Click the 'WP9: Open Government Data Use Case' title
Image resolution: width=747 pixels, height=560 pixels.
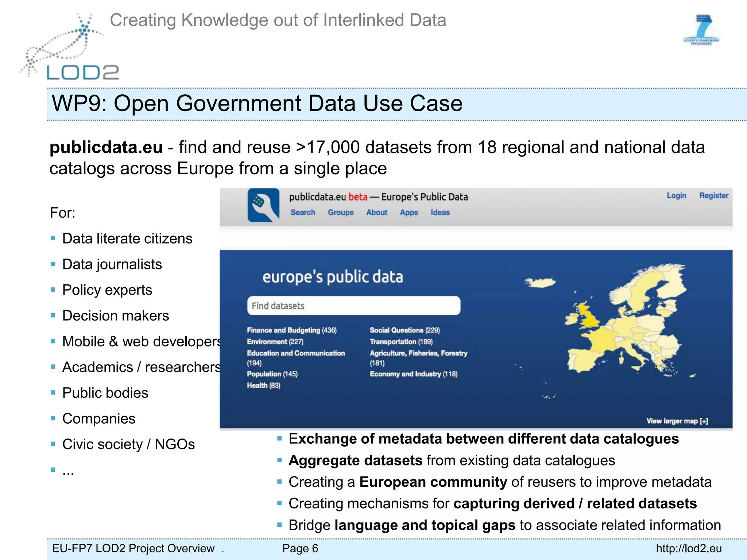257,103
